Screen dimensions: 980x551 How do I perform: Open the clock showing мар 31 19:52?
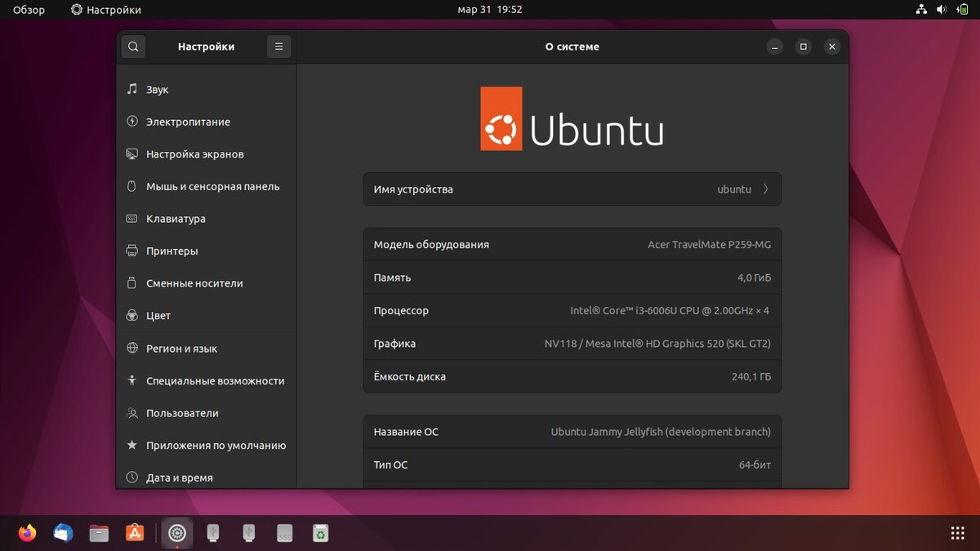[490, 10]
